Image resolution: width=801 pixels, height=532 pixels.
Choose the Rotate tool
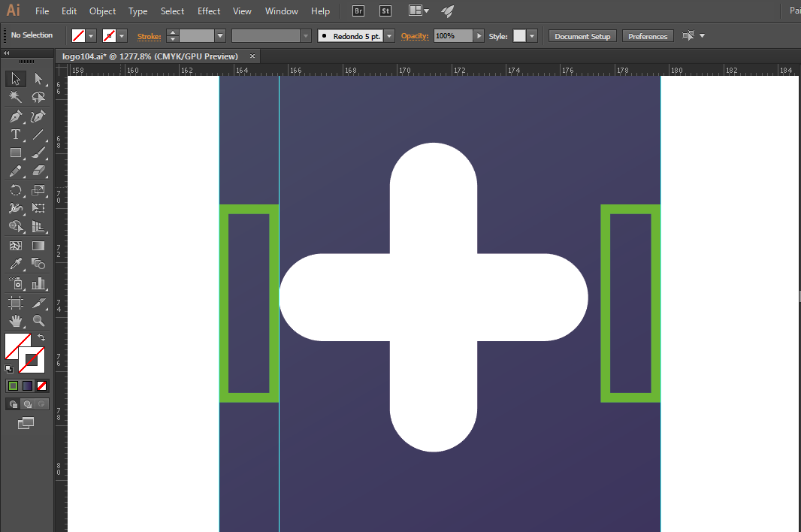[16, 190]
